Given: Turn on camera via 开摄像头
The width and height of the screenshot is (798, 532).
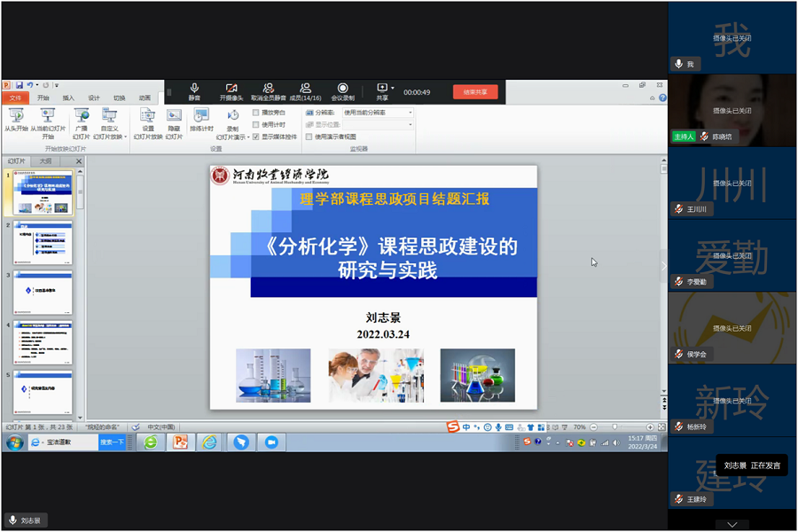Looking at the screenshot, I should coord(231,89).
